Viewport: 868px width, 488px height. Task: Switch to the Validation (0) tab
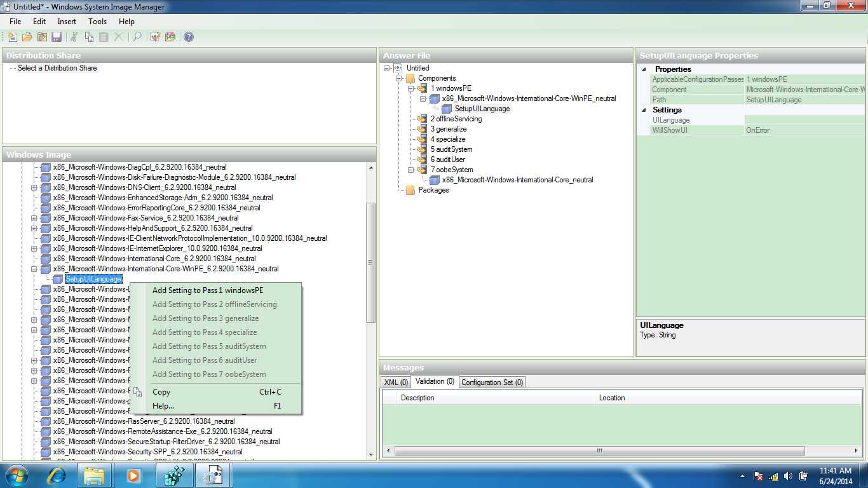435,382
